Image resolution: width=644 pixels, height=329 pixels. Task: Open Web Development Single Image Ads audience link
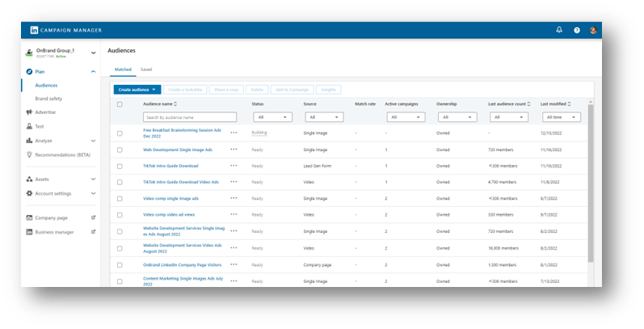tap(178, 150)
